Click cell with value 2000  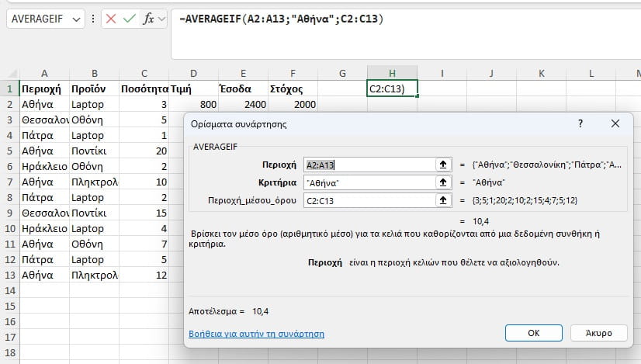click(x=293, y=104)
